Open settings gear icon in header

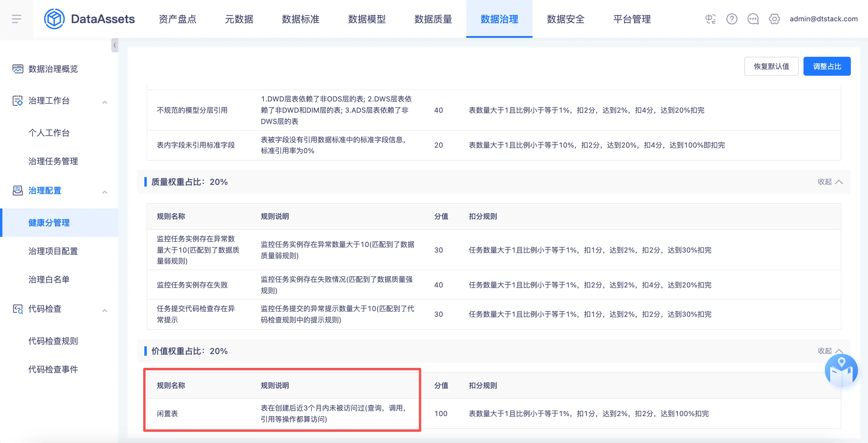[x=774, y=19]
